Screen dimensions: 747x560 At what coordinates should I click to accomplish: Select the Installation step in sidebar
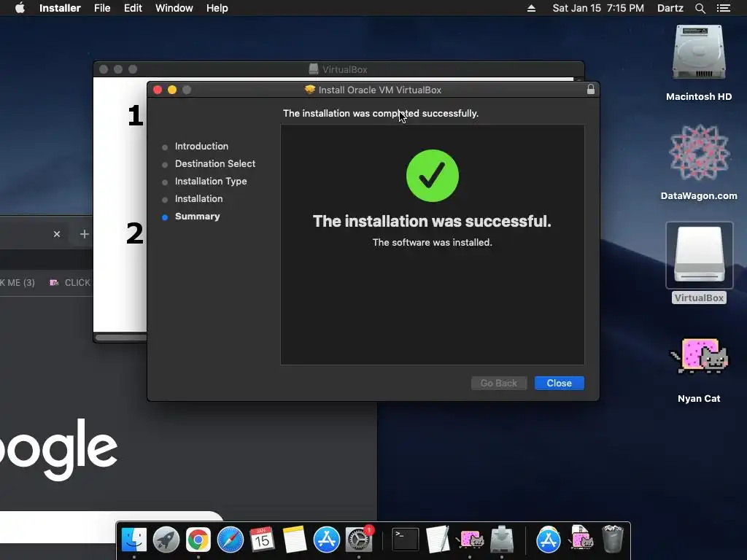[x=198, y=198]
